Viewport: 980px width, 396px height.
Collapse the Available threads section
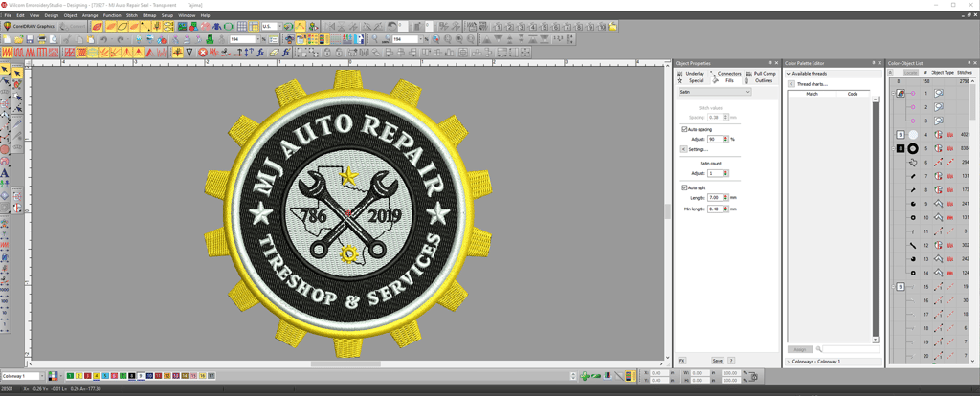790,74
